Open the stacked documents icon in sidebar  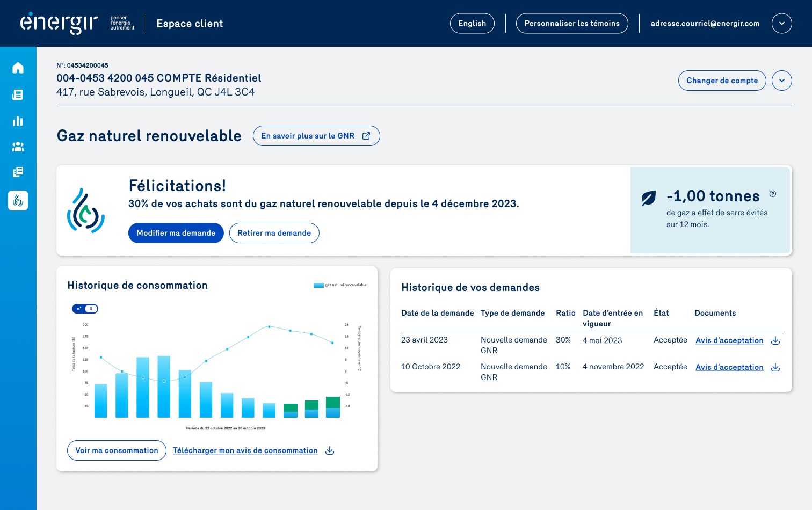(18, 172)
